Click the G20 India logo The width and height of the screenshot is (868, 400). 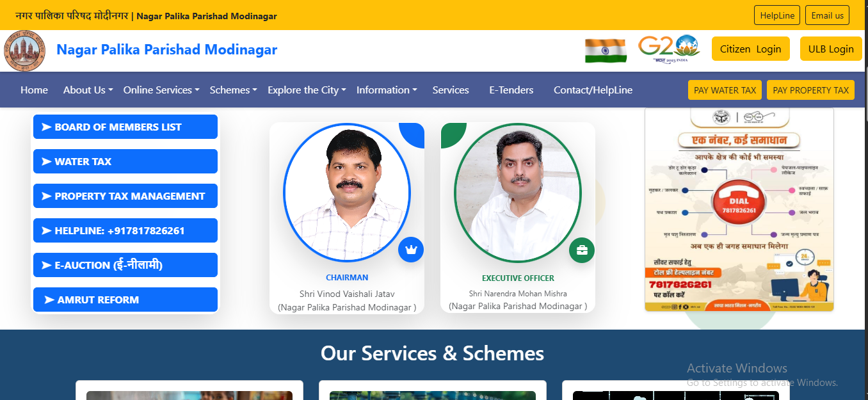coord(668,49)
